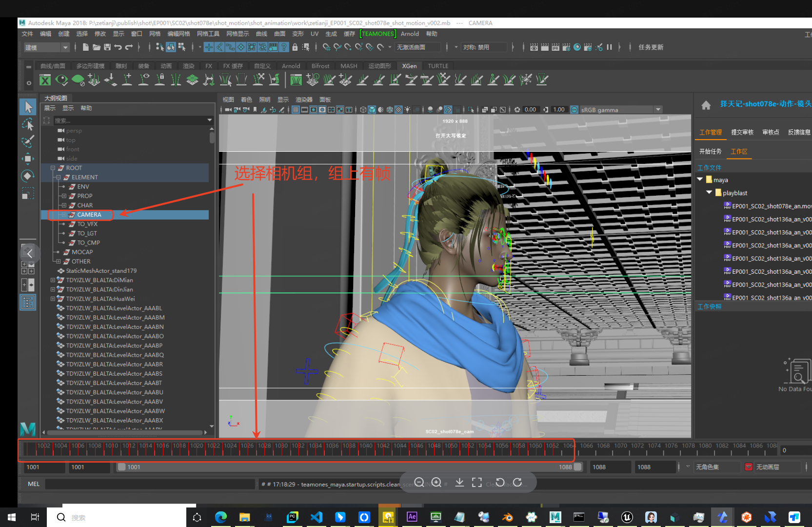This screenshot has height=527, width=812.
Task: Click the Home icon in TeamOnes panel
Action: pyautogui.click(x=706, y=105)
